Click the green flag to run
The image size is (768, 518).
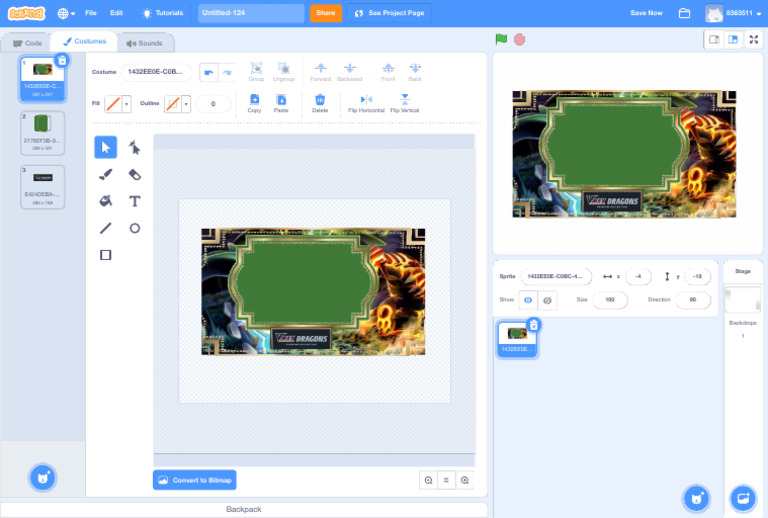click(501, 39)
